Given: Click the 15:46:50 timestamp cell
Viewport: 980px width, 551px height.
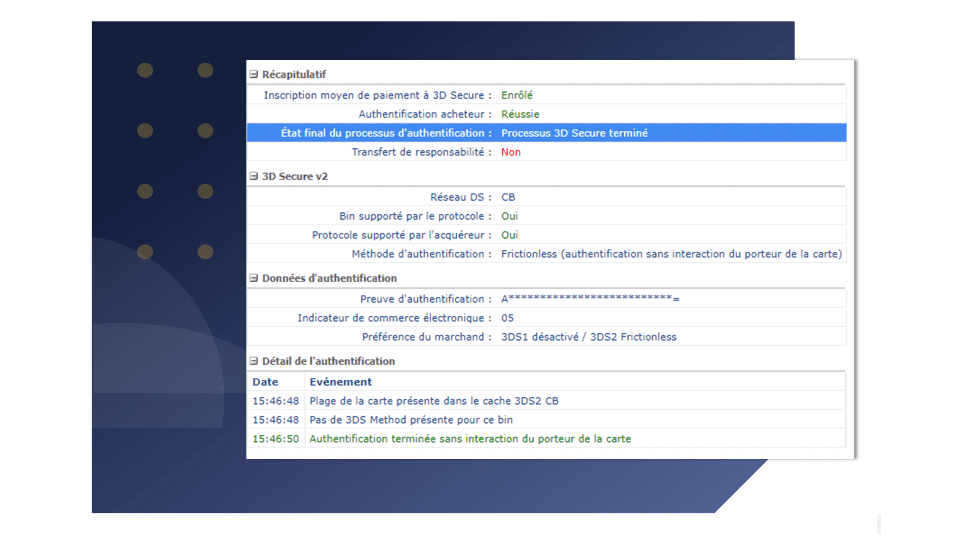Looking at the screenshot, I should tap(276, 439).
